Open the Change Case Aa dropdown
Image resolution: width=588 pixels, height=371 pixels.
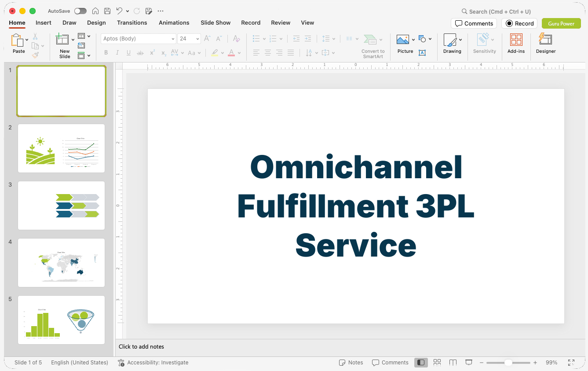194,53
